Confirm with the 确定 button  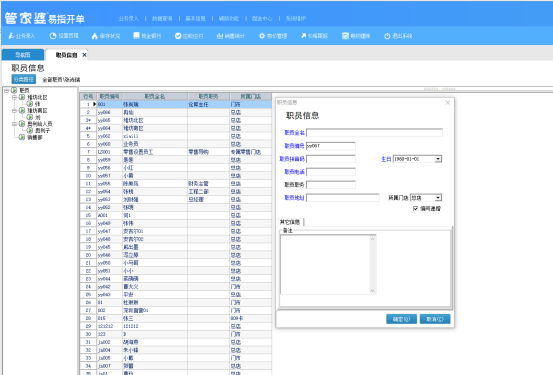point(401,319)
